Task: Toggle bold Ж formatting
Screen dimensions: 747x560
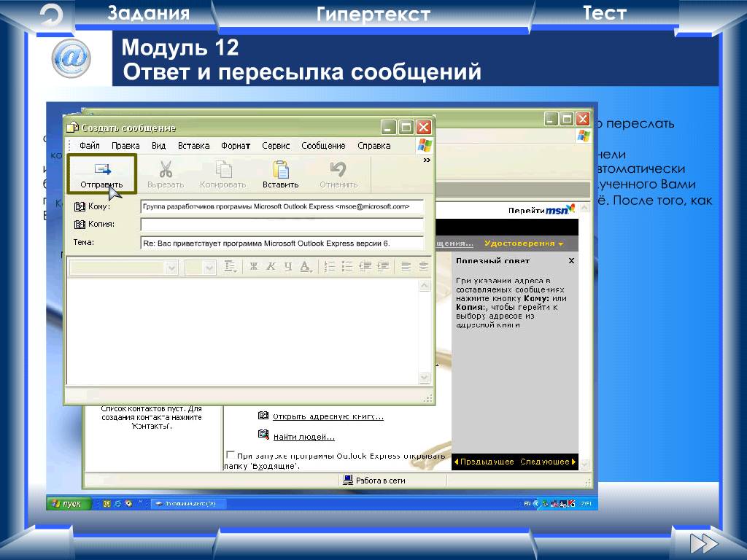Action: click(253, 267)
